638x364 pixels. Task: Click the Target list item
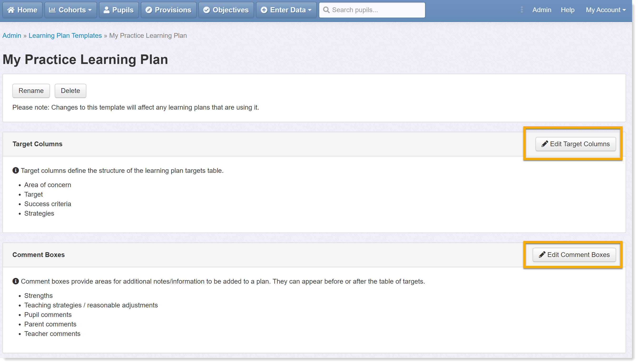[x=34, y=194]
